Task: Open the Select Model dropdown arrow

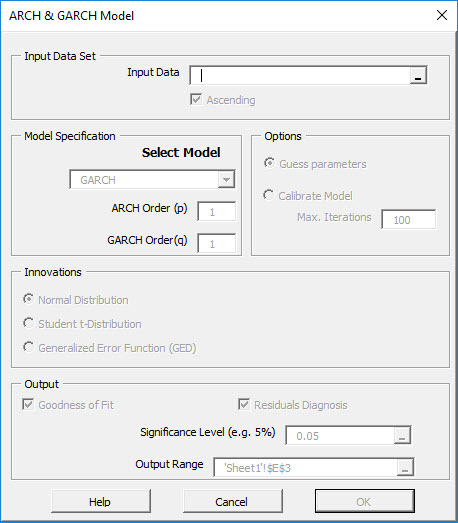Action: point(226,180)
